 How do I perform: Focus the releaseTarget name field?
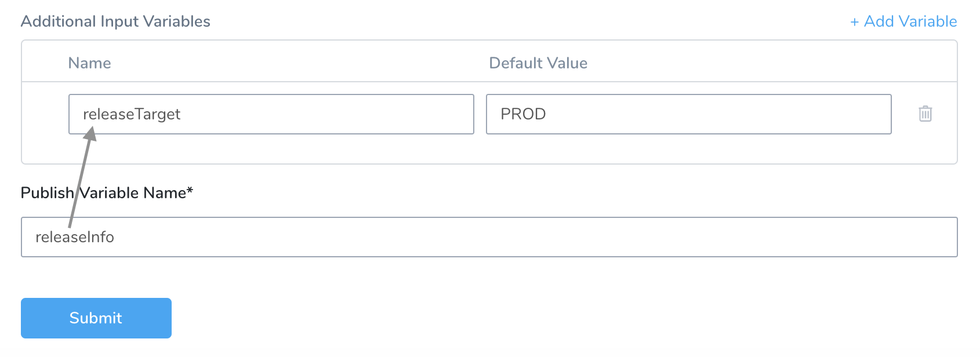pos(271,114)
